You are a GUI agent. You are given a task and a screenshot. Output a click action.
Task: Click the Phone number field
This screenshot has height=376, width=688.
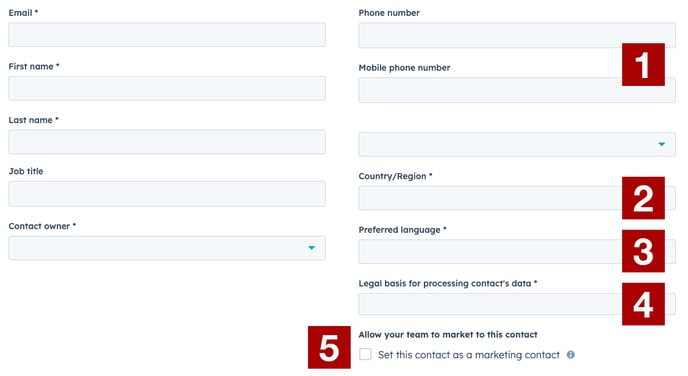517,35
